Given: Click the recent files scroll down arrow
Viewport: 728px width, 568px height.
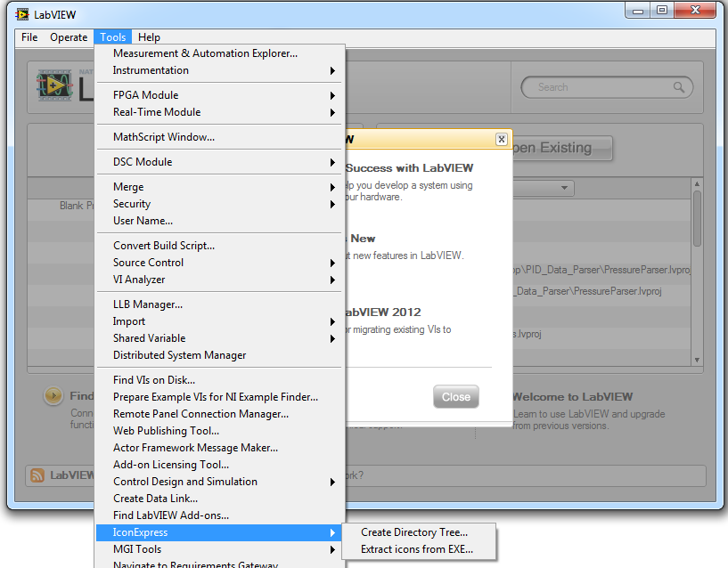Looking at the screenshot, I should tap(697, 360).
